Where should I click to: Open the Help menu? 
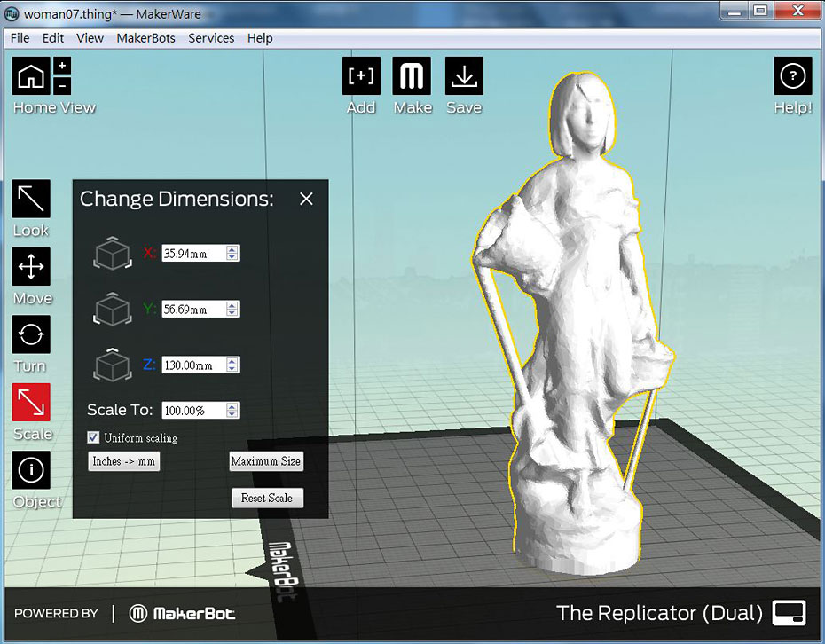[260, 38]
